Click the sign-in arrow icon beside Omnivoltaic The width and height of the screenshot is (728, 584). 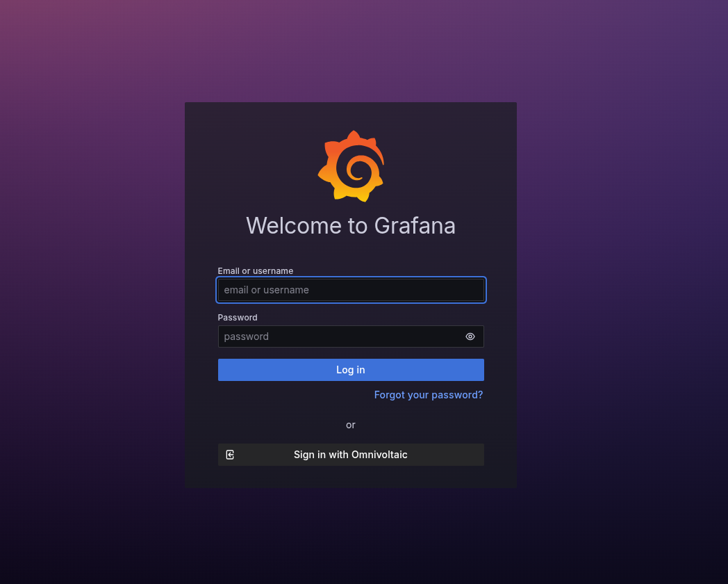point(230,455)
